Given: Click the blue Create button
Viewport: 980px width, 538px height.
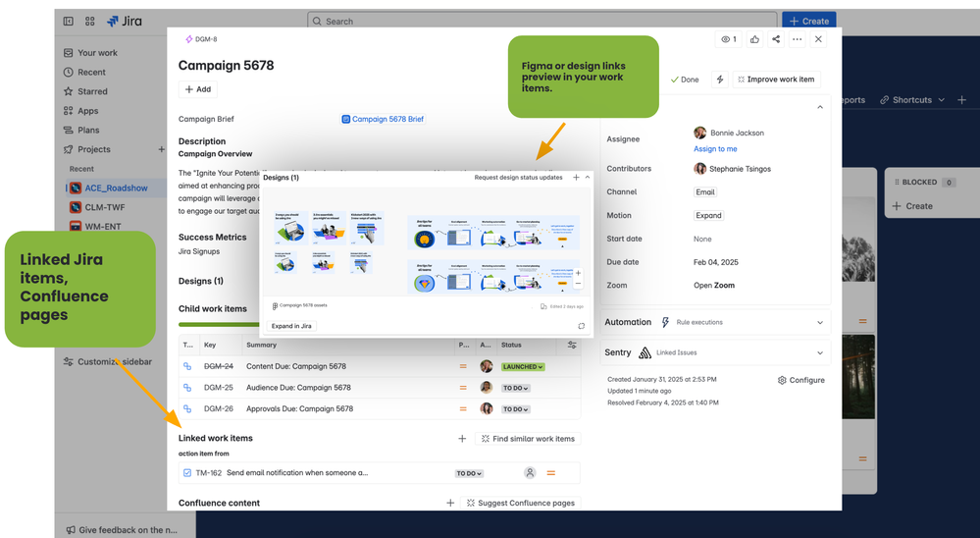Looking at the screenshot, I should point(808,22).
